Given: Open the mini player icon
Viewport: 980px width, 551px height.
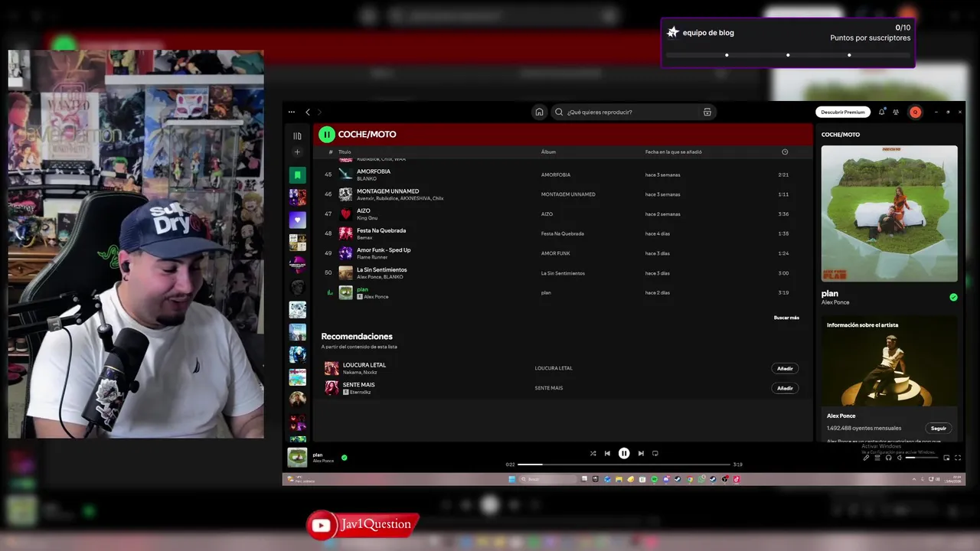Looking at the screenshot, I should point(946,458).
